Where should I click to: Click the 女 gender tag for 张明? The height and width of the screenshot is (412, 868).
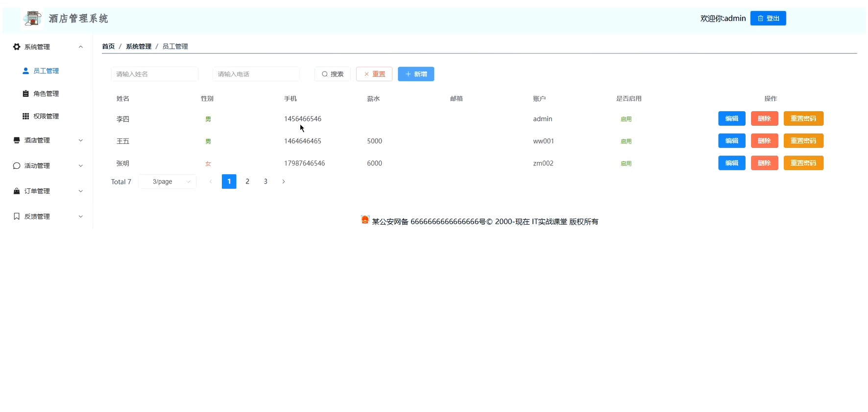point(208,164)
